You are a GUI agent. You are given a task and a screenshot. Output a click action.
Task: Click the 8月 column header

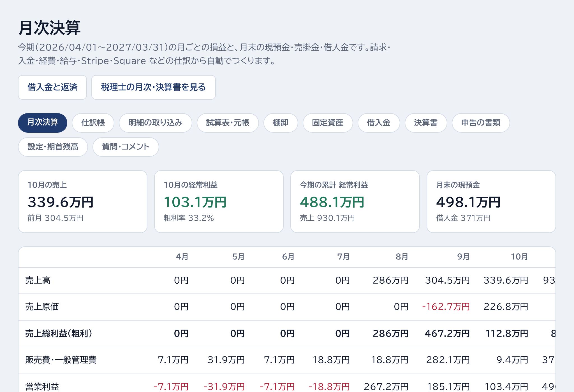tap(402, 257)
